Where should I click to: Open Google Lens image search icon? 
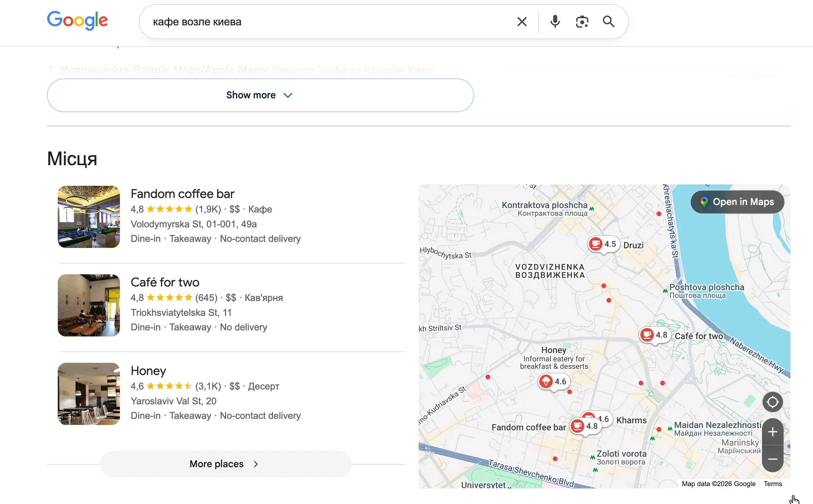click(582, 22)
